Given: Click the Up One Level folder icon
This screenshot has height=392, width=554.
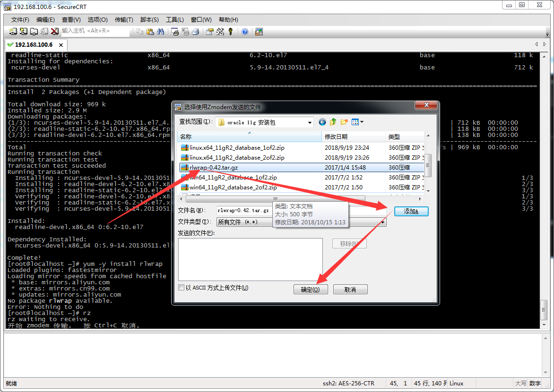Looking at the screenshot, I should point(333,122).
